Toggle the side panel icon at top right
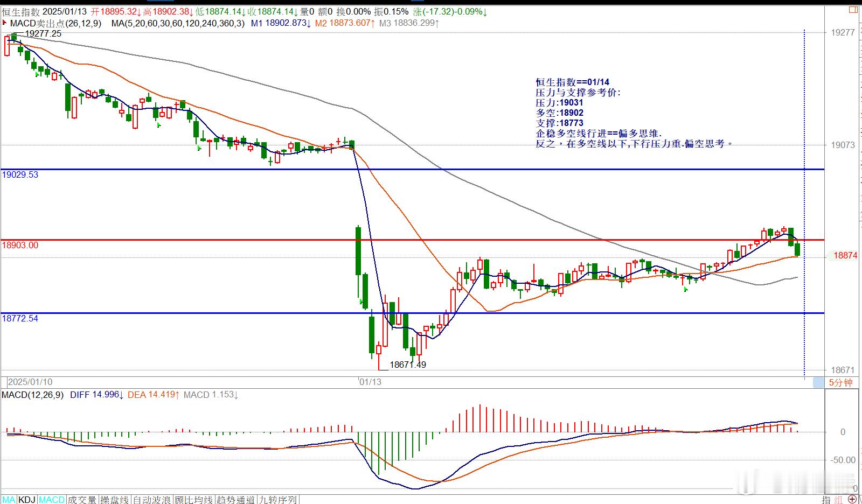Image resolution: width=862 pixels, height=504 pixels. pyautogui.click(x=853, y=9)
